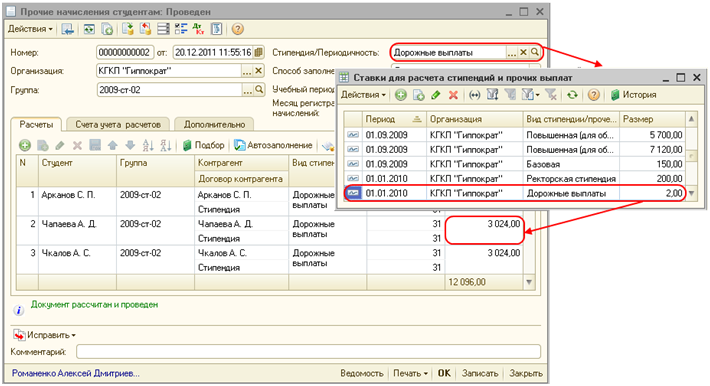Image resolution: width=710 pixels, height=386 pixels.
Task: Click Романенко Алексей Дмитриев... user link
Action: pos(76,373)
